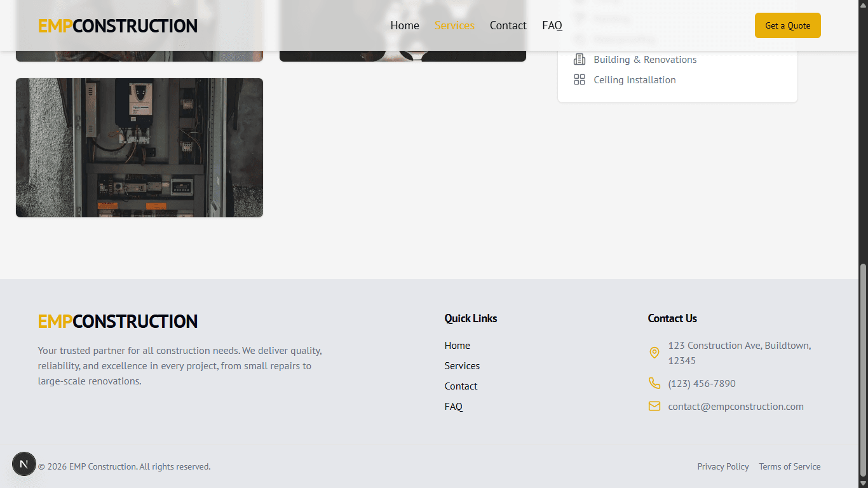Click the footer FAQ quick link
This screenshot has height=488, width=868.
tap(454, 407)
